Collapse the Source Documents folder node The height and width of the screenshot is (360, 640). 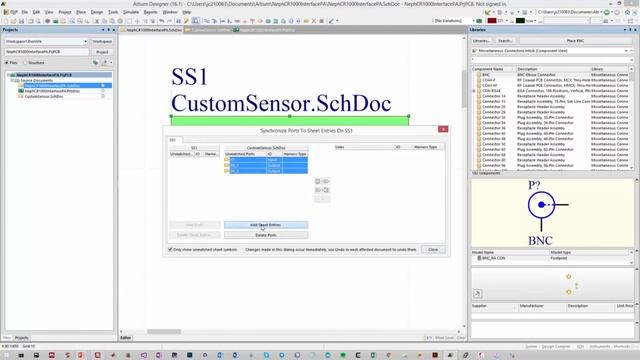click(12, 80)
